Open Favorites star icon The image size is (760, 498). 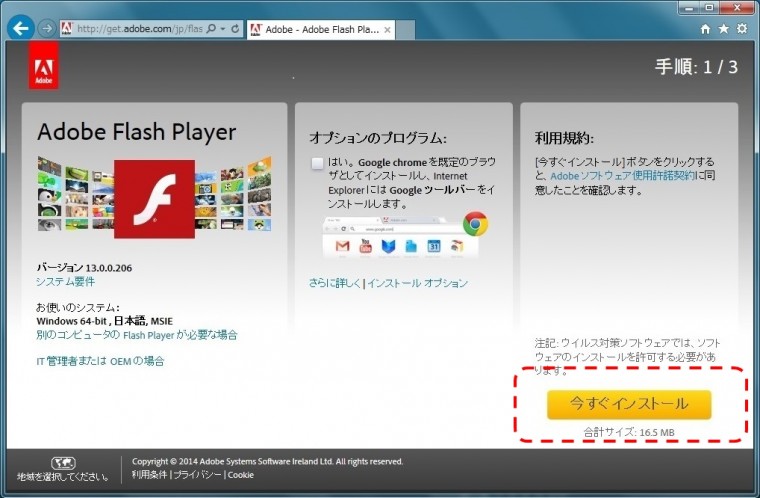pos(724,29)
